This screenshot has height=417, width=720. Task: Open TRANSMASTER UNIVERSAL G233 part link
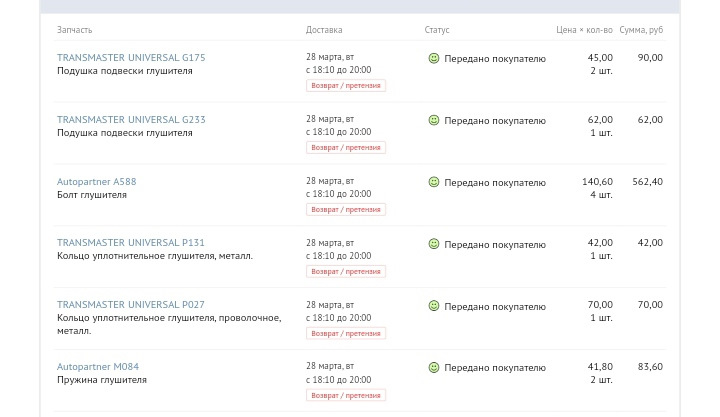click(x=131, y=119)
